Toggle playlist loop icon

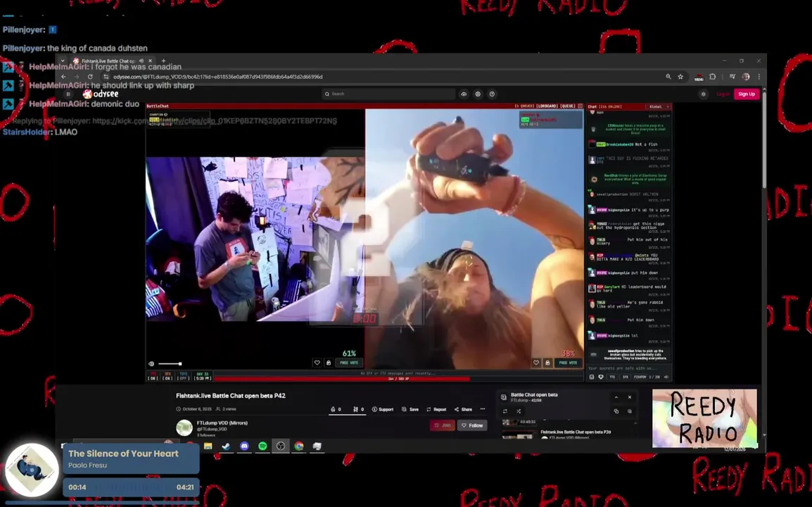pyautogui.click(x=505, y=411)
